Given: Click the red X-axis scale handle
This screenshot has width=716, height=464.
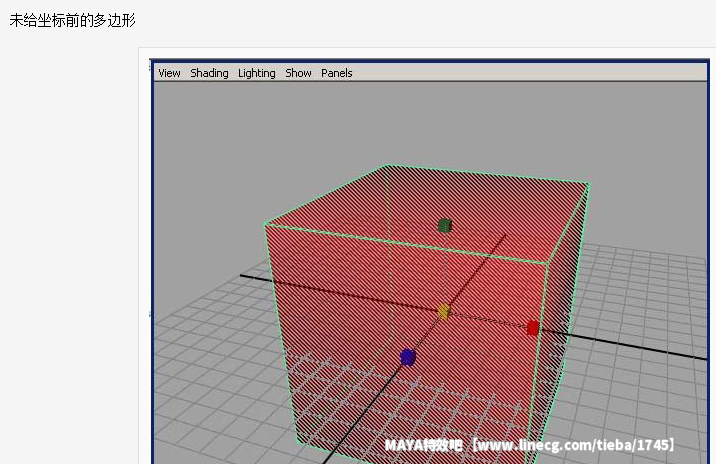Looking at the screenshot, I should click(532, 328).
